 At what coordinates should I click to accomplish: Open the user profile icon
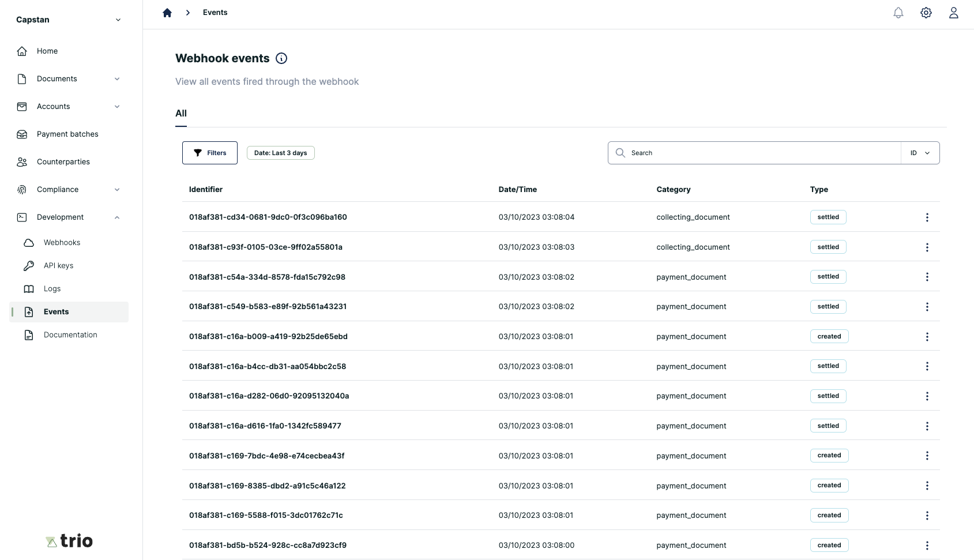(x=954, y=13)
